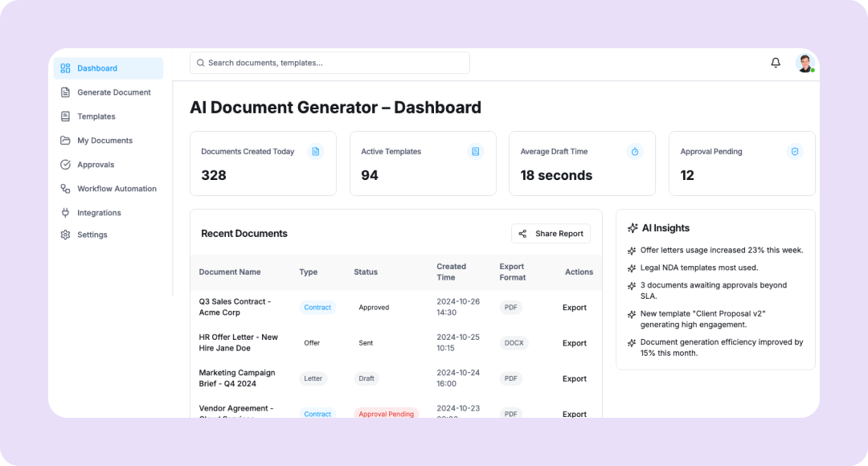This screenshot has width=868, height=466.
Task: Click the magnifier icon in search bar
Action: (x=201, y=63)
